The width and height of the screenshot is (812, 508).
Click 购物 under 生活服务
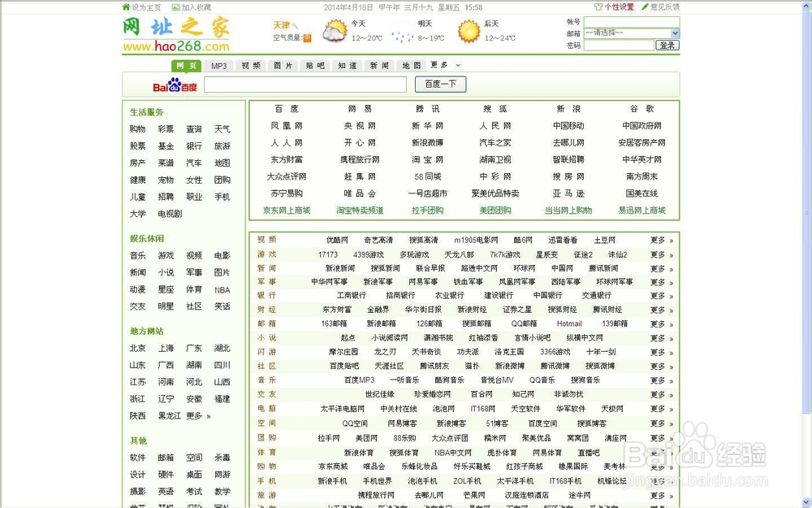138,129
